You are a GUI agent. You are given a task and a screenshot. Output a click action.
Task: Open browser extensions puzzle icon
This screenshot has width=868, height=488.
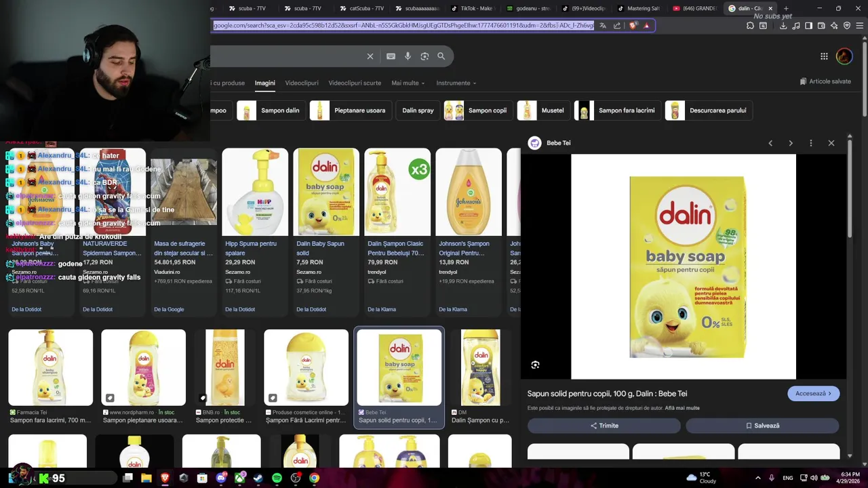point(750,26)
